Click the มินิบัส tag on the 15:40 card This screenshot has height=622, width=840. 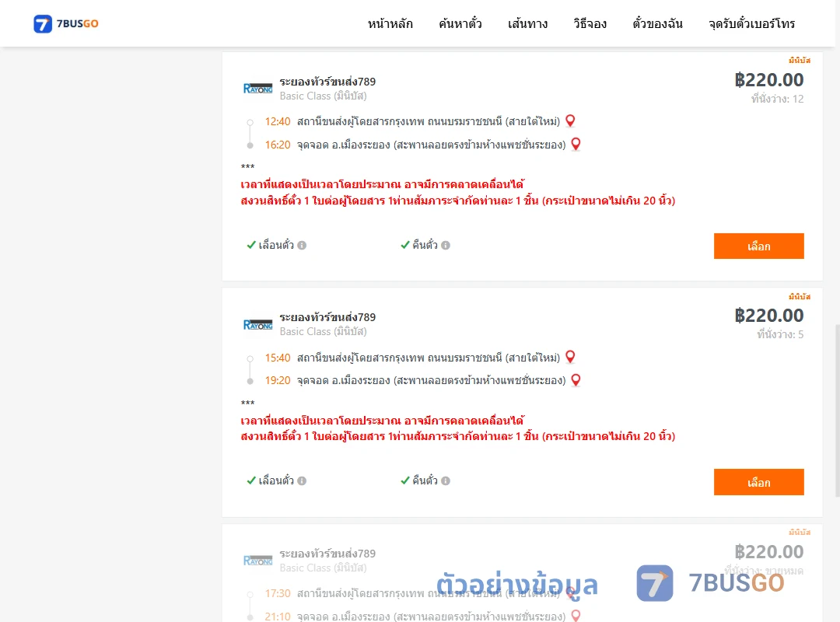[x=800, y=296]
